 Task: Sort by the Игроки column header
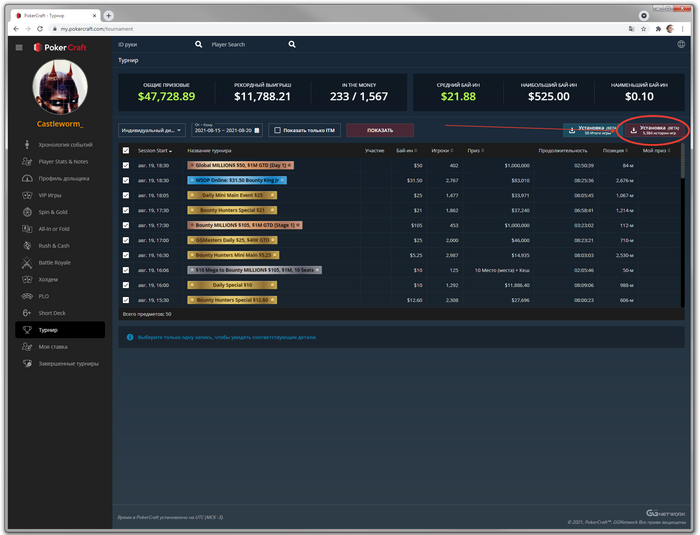442,150
